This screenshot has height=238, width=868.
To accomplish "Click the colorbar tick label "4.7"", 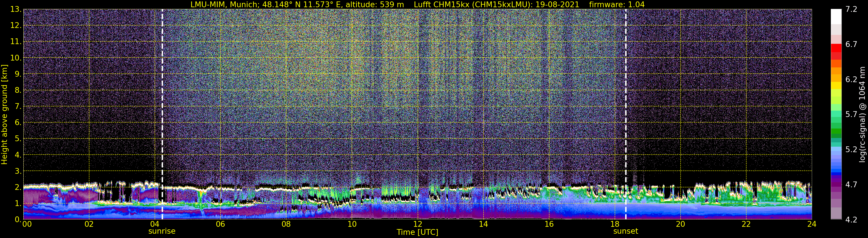I will (x=851, y=185).
